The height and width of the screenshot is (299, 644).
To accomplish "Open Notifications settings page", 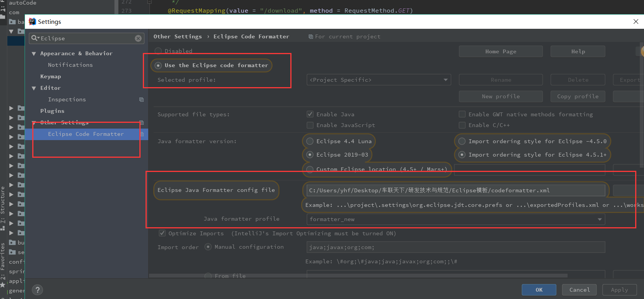I will (70, 65).
